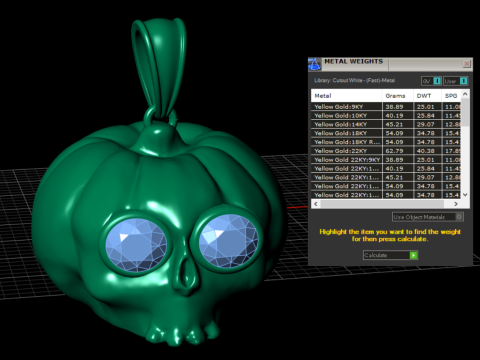
Task: Select the Yellow Gold:10KY row
Action: [x=387, y=115]
